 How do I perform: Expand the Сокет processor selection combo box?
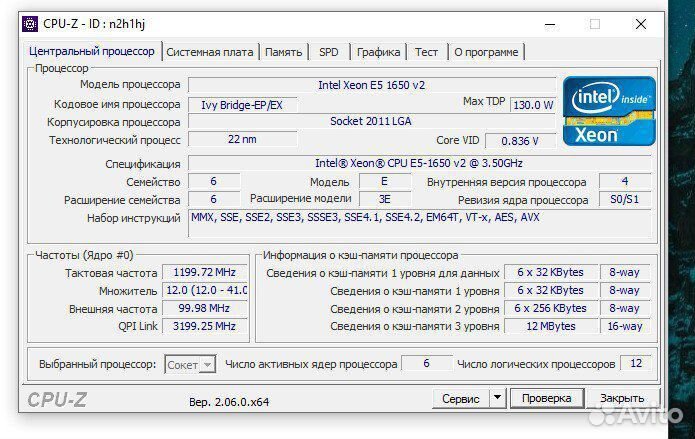click(x=190, y=365)
